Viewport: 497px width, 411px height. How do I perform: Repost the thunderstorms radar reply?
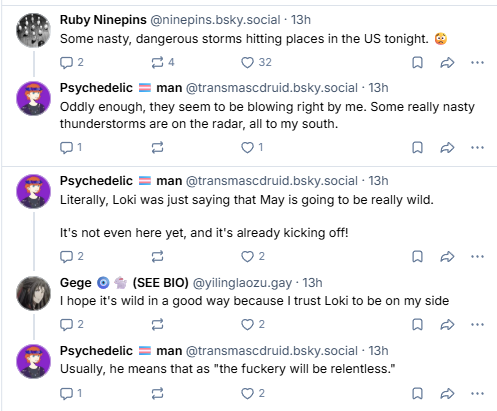pyautogui.click(x=157, y=148)
